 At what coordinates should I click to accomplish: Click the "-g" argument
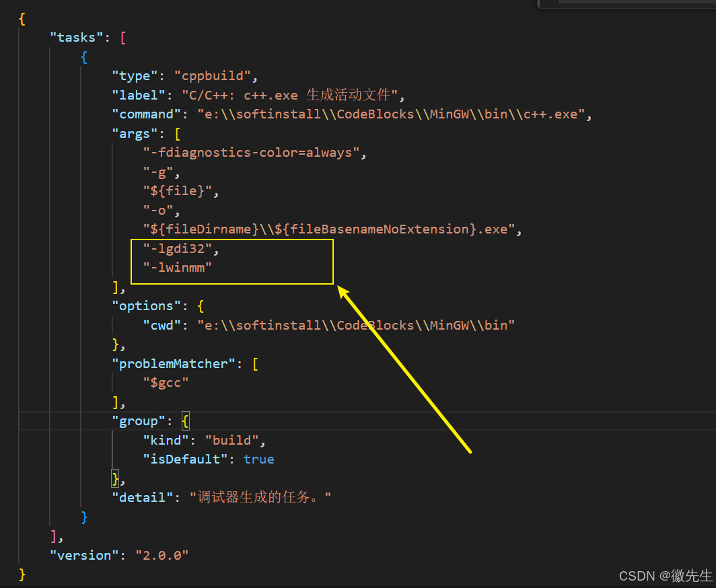click(x=158, y=172)
